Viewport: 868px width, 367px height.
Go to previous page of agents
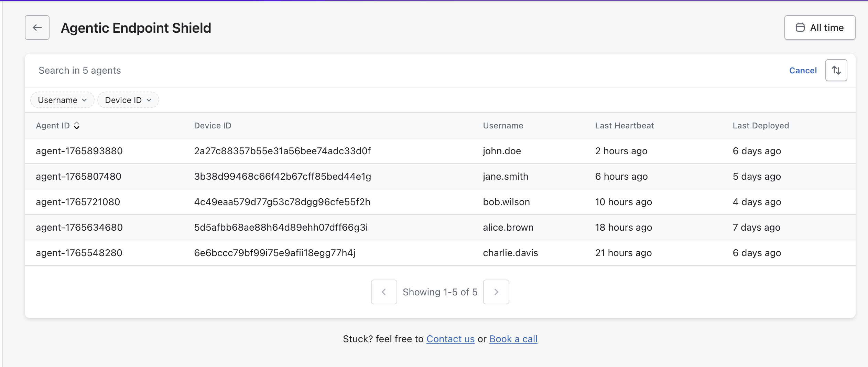pos(384,292)
